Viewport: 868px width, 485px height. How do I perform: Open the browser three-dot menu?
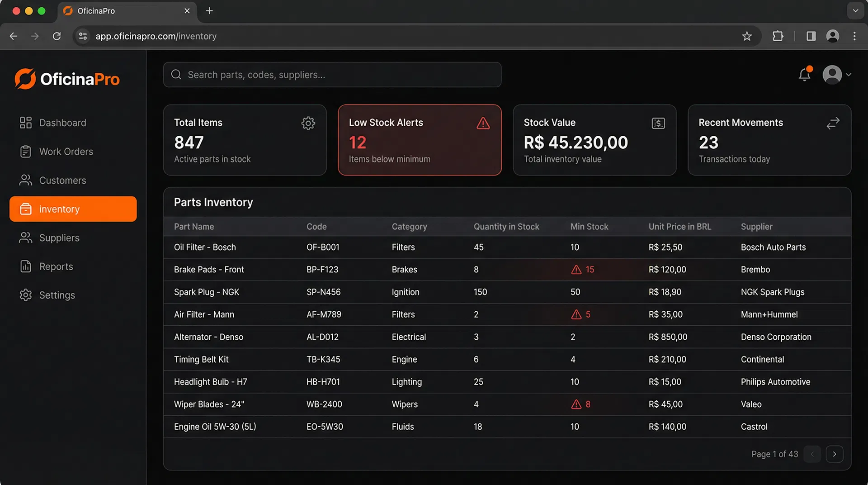(x=854, y=36)
